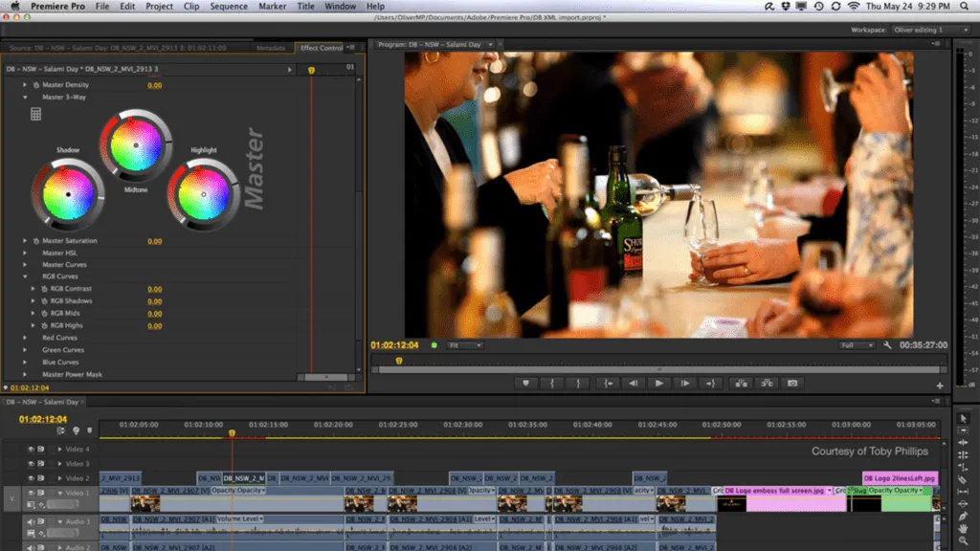Go to In point
The image size is (980, 551).
(x=608, y=384)
